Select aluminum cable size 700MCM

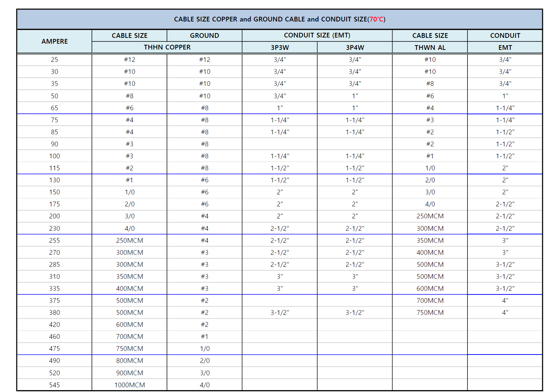click(430, 301)
